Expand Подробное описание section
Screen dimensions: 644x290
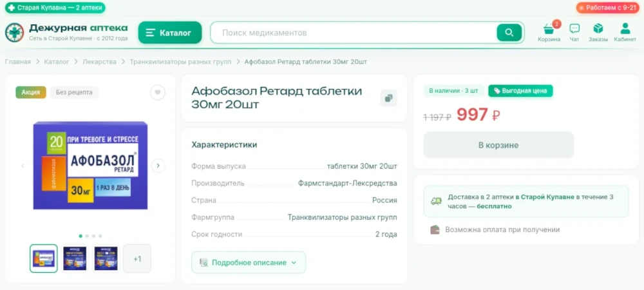point(249,262)
